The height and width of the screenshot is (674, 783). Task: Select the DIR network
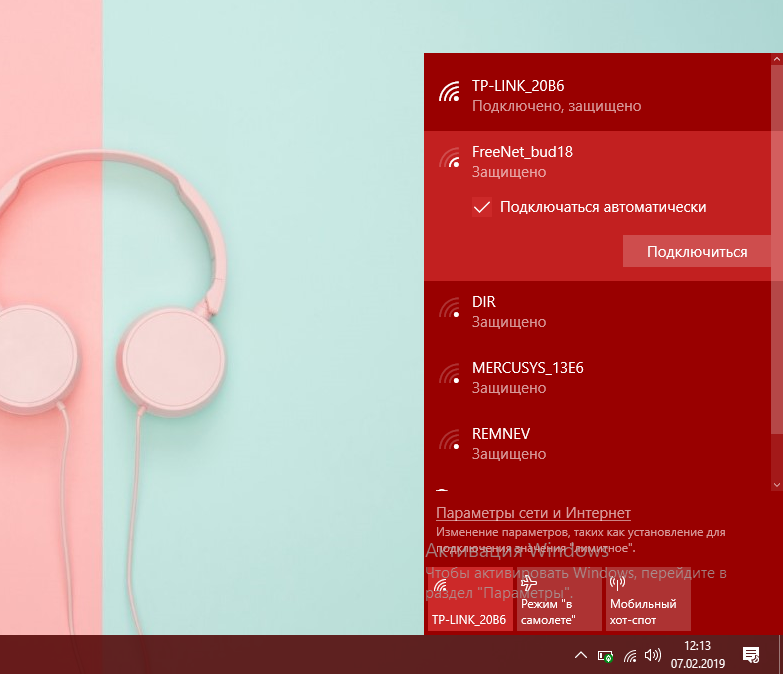pyautogui.click(x=597, y=312)
